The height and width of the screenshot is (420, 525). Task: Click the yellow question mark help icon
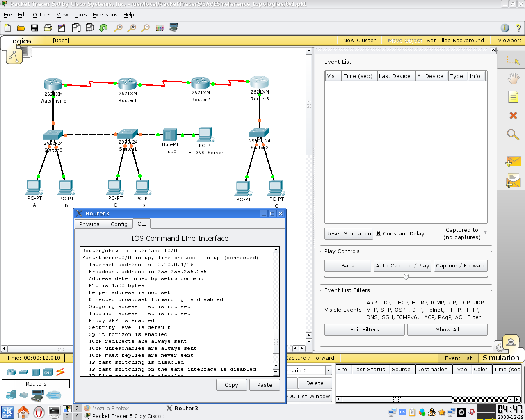pos(518,28)
